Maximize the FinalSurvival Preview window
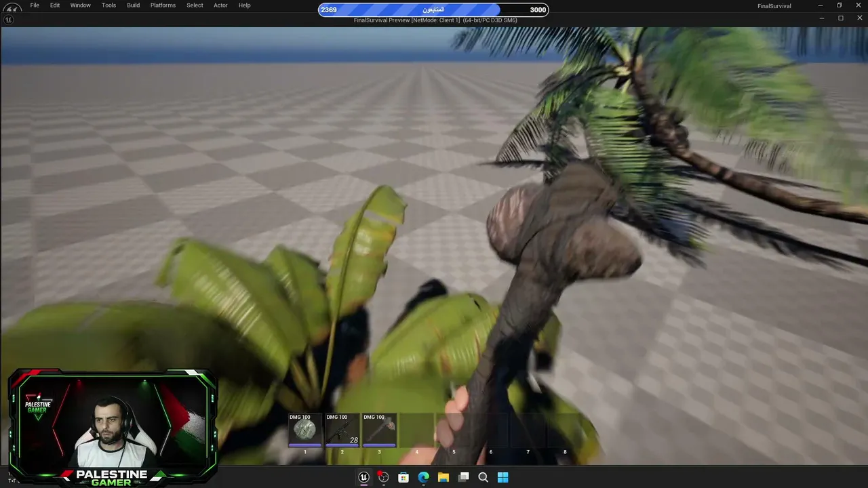This screenshot has width=868, height=488. point(841,18)
